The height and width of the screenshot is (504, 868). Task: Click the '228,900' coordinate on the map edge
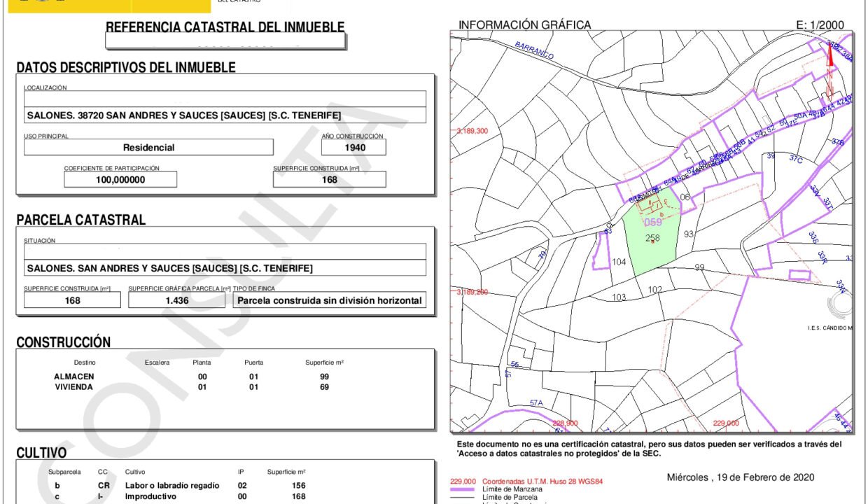tap(566, 423)
